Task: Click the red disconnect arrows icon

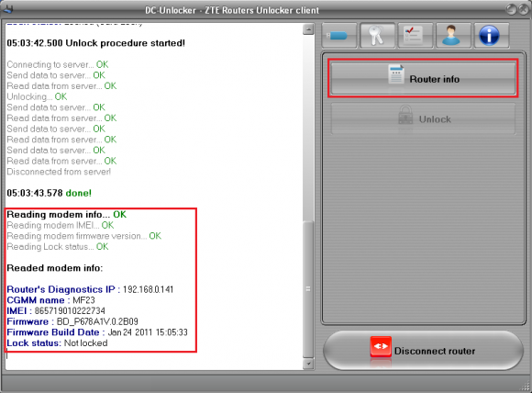Action: coord(381,346)
